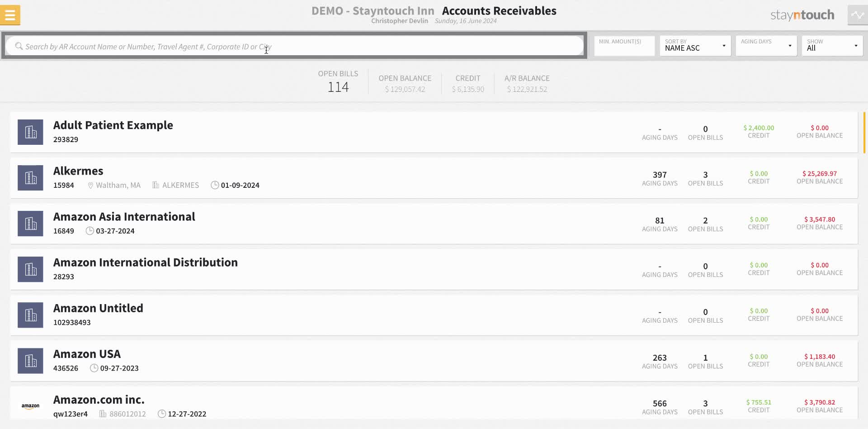Click the Accounts Receivables page title
This screenshot has width=868, height=429.
[x=499, y=11]
